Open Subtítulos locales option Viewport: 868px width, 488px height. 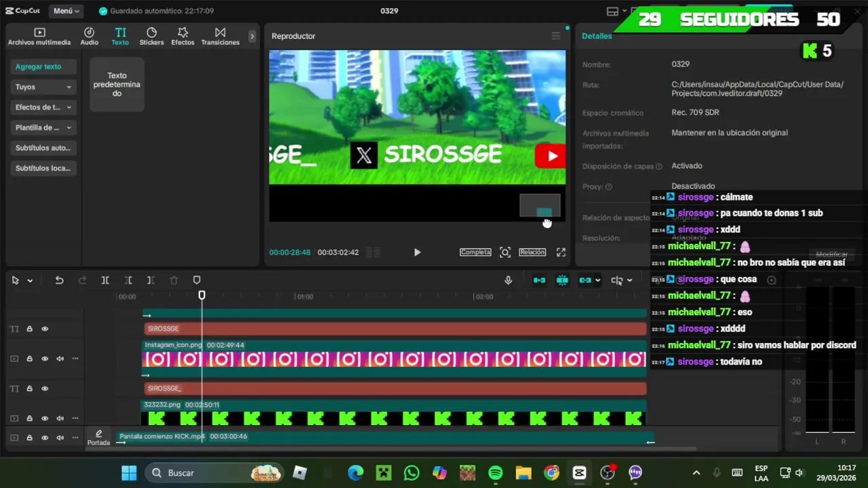coord(43,168)
